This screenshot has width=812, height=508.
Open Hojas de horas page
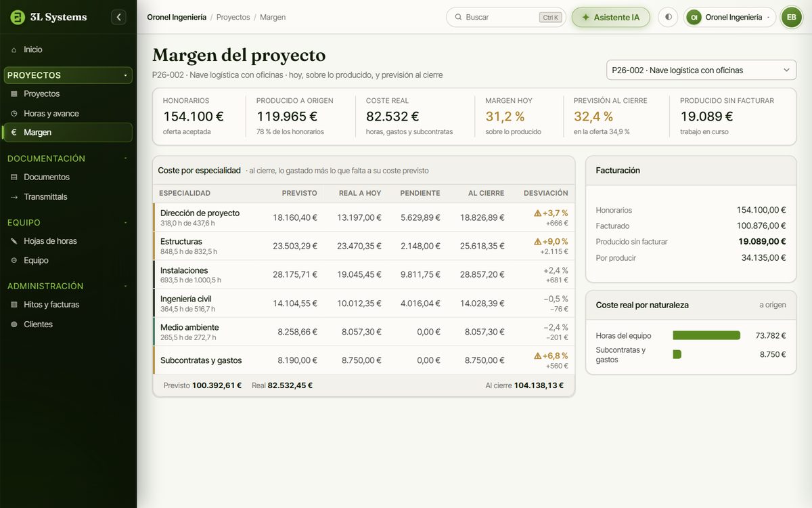(x=68, y=240)
